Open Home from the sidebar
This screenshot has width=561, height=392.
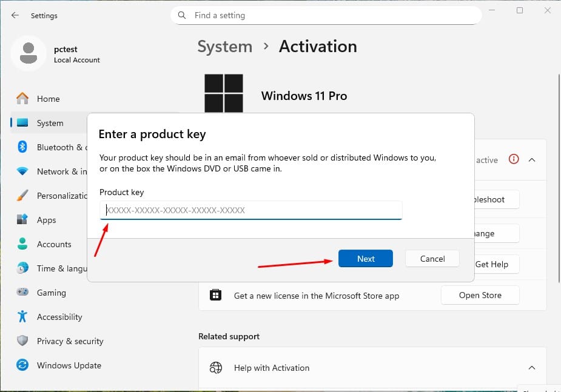(x=48, y=99)
